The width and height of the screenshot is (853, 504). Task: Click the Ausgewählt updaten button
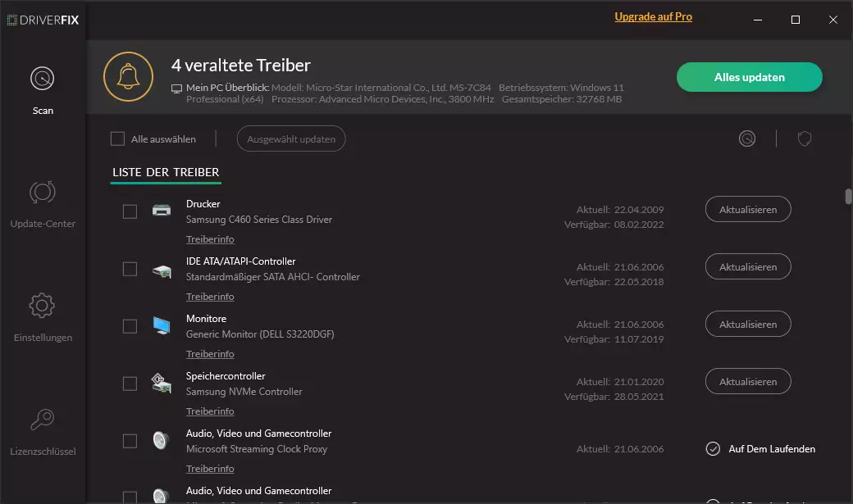tap(291, 138)
